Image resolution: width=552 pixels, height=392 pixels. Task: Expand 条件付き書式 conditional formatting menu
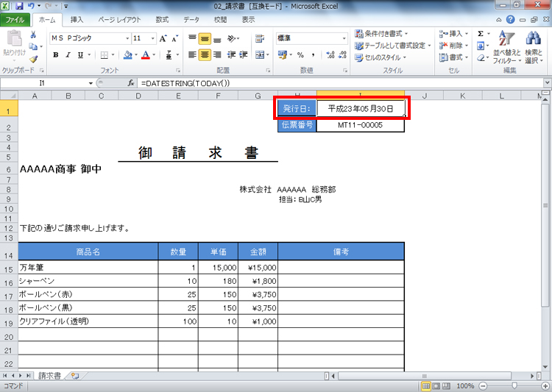click(381, 34)
